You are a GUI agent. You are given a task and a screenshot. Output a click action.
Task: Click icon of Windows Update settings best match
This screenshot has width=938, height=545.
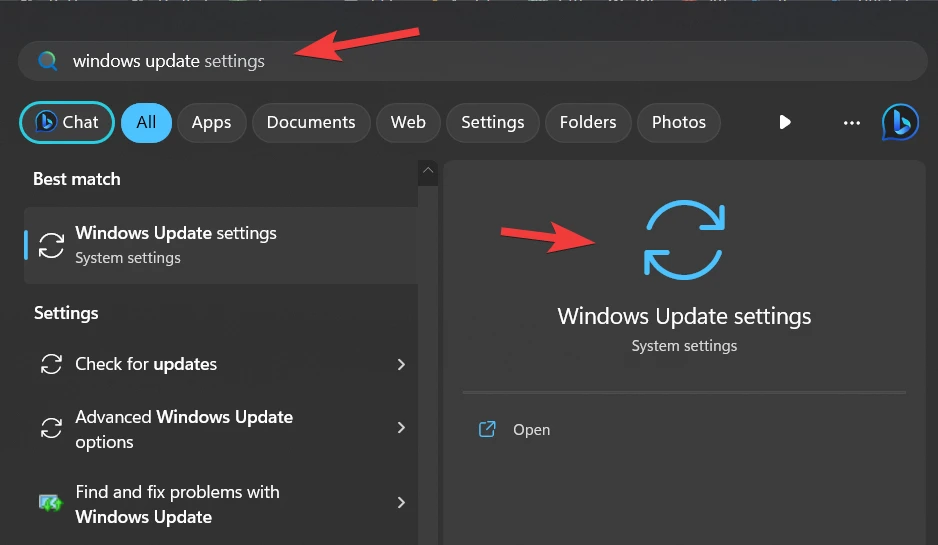click(51, 245)
